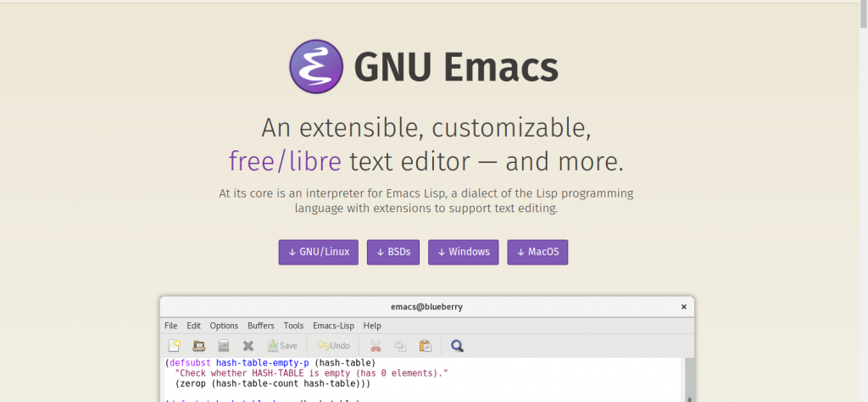Click the "Check whether HASH-TABLE is empty" docstring

pyautogui.click(x=311, y=373)
